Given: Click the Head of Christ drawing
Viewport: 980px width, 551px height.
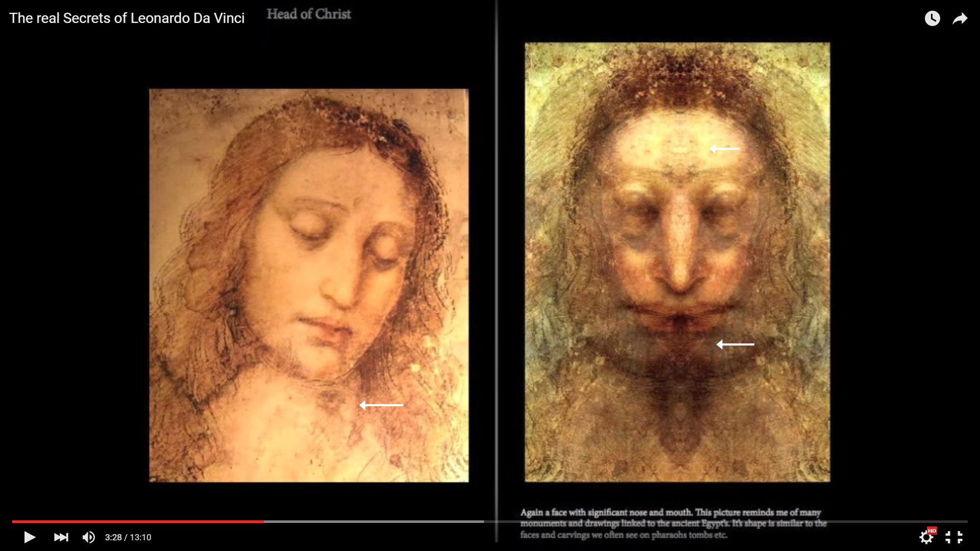Looking at the screenshot, I should pyautogui.click(x=309, y=285).
